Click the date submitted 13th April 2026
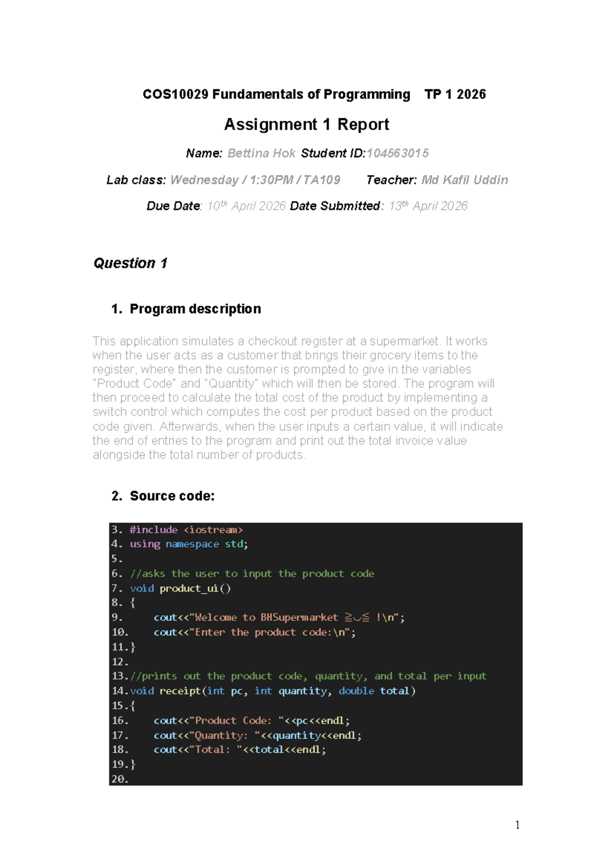 click(428, 206)
